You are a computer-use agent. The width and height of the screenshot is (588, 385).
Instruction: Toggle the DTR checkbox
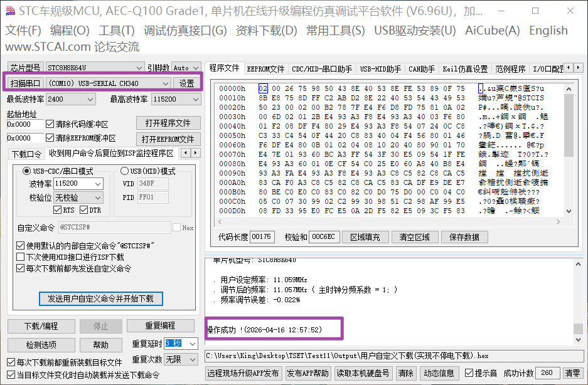point(83,210)
